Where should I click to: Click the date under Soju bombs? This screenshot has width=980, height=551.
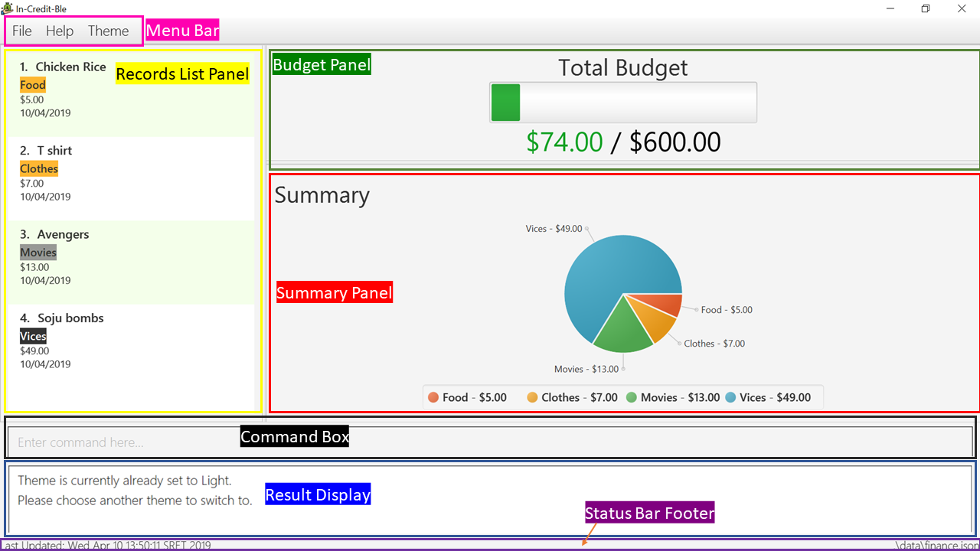[45, 364]
